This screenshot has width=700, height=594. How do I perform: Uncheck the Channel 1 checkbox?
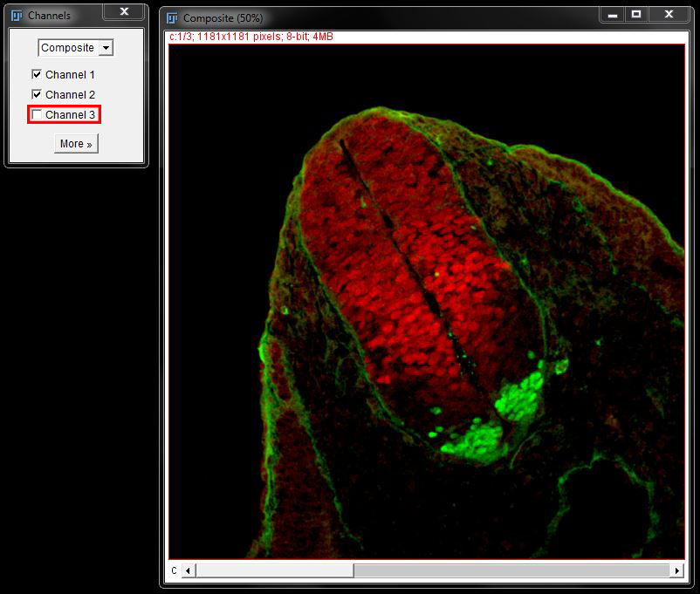[x=37, y=75]
